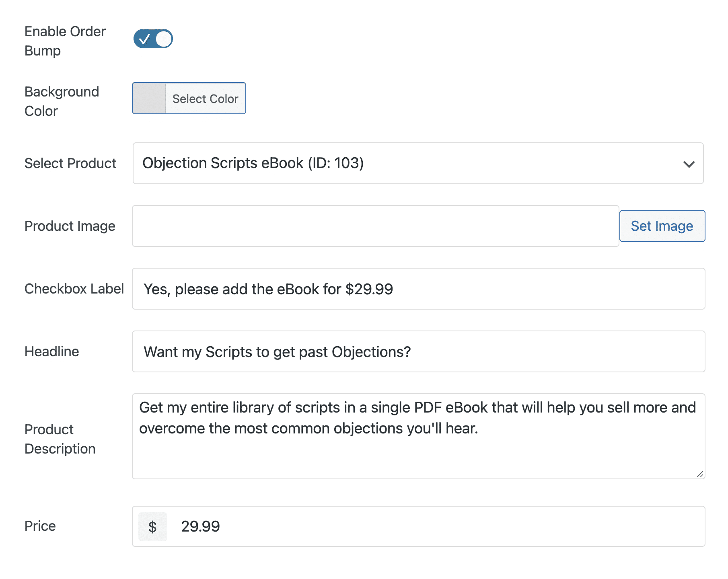
Task: Toggle the Enable Order Bump switch
Action: [x=153, y=39]
